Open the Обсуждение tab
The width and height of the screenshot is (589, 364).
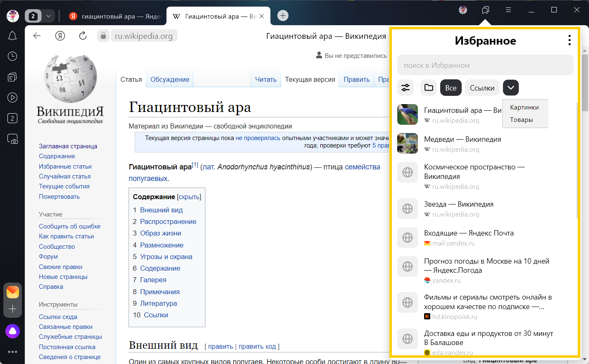[170, 79]
